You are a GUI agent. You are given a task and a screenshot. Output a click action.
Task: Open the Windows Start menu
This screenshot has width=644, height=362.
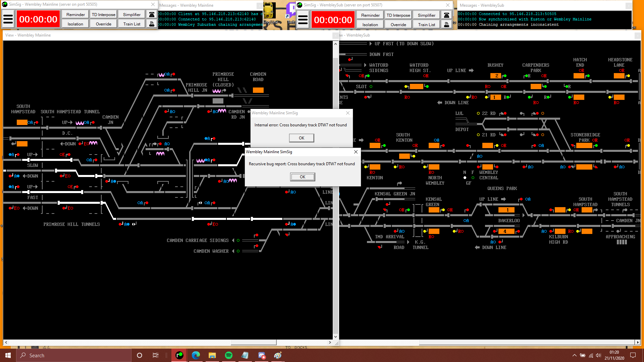tap(8, 355)
